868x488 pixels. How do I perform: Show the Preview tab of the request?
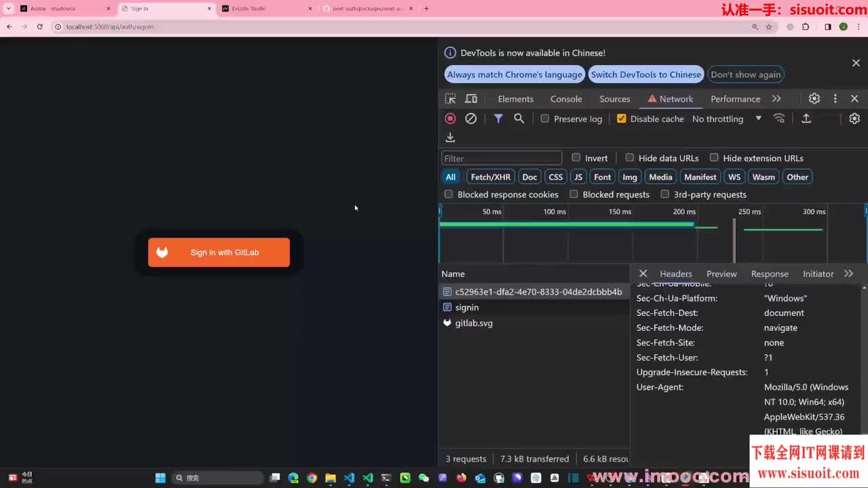722,274
